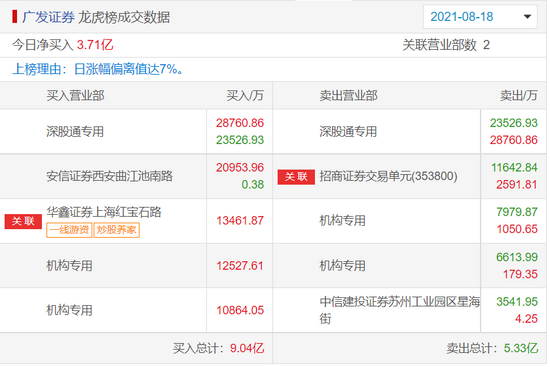The width and height of the screenshot is (550, 367).
Task: Click the 一线游资 tag
Action: [x=69, y=230]
